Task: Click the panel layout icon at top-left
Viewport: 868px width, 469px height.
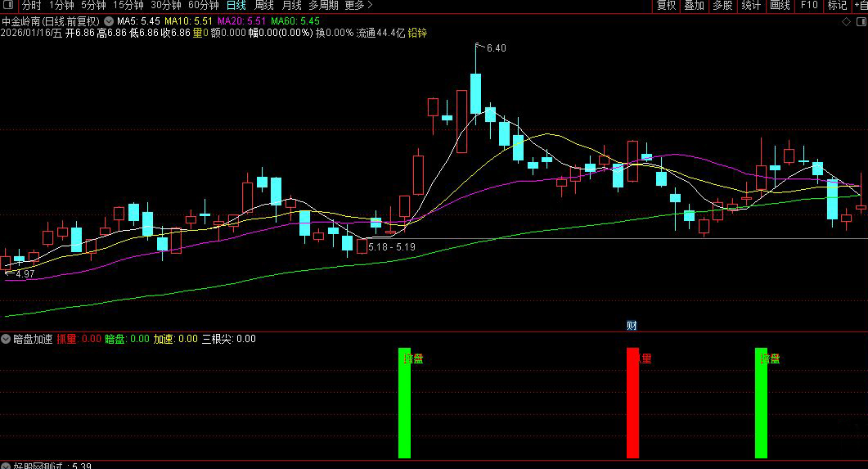Action: tap(9, 6)
